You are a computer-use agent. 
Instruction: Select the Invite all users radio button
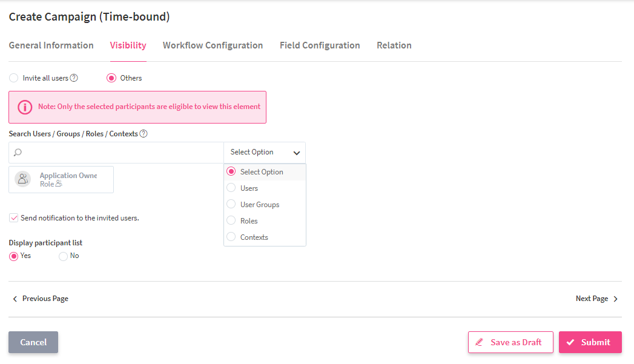14,78
